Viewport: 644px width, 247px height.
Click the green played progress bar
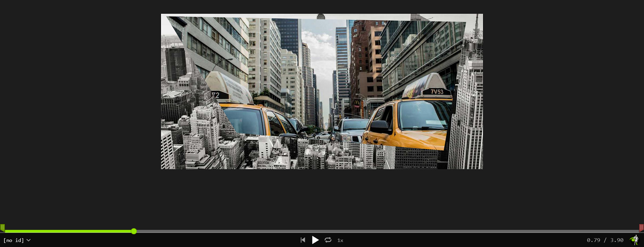coord(68,231)
